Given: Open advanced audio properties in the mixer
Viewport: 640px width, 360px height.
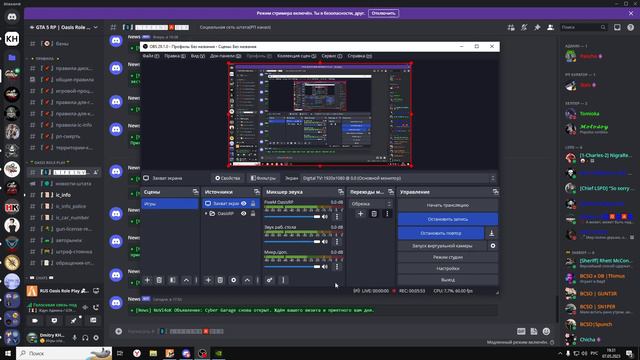Looking at the screenshot, I should 269,280.
